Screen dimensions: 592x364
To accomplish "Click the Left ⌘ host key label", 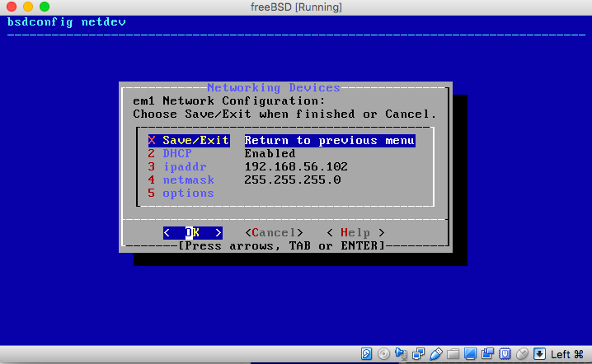I will (x=567, y=354).
